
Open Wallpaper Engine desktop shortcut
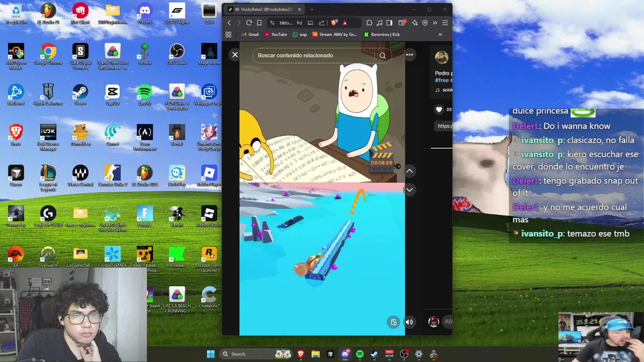click(209, 95)
